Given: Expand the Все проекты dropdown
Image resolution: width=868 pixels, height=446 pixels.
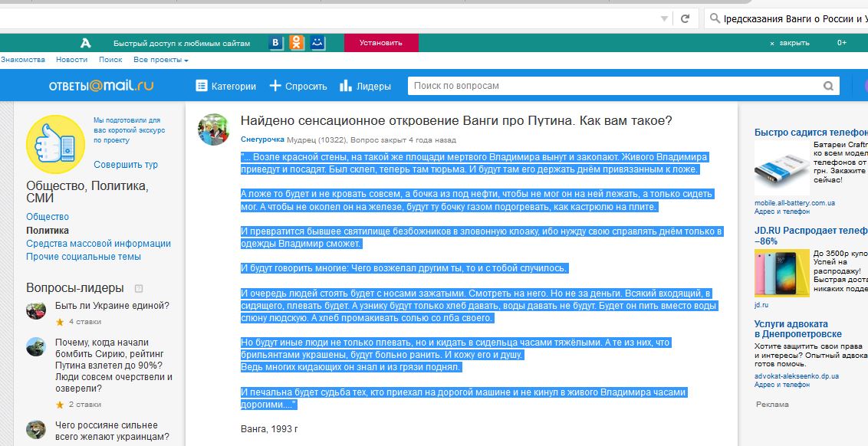Looking at the screenshot, I should [160, 60].
